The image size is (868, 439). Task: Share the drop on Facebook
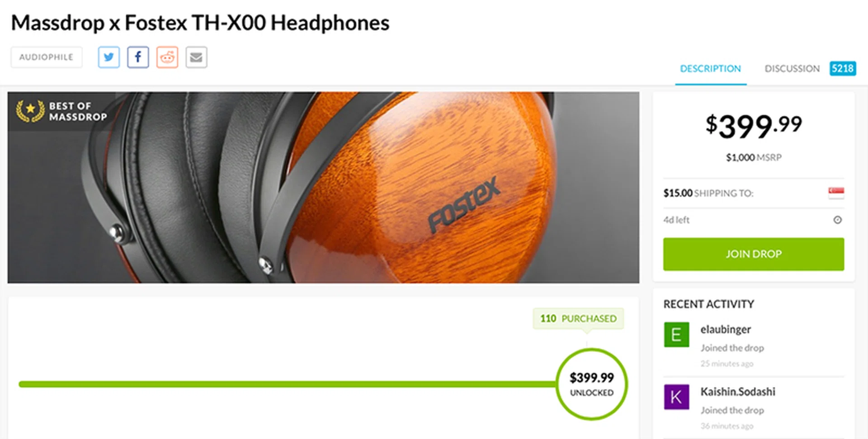tap(138, 57)
